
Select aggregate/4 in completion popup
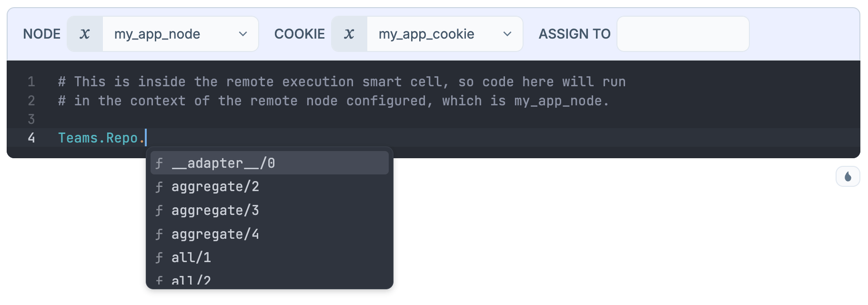pos(215,234)
